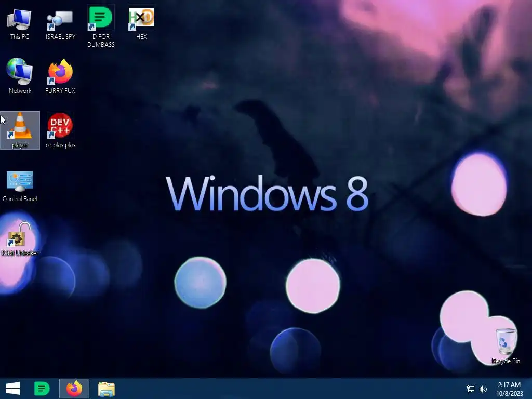
Task: Select the HEX editor desktop shortcut
Action: click(141, 22)
